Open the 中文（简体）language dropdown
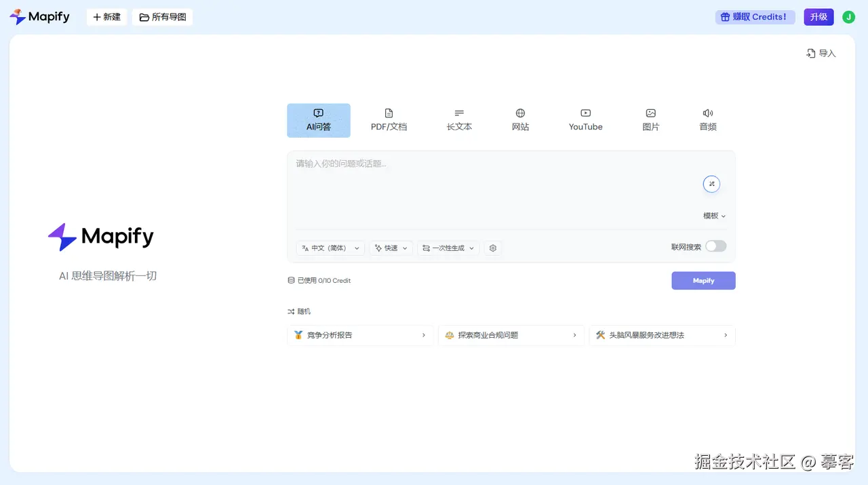Image resolution: width=868 pixels, height=485 pixels. click(330, 248)
